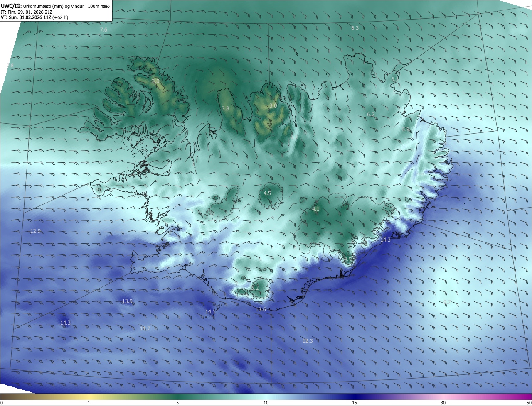Viewport: 532px width, 406px height.
Task: Click the map value 12.3
Action: coord(307,341)
